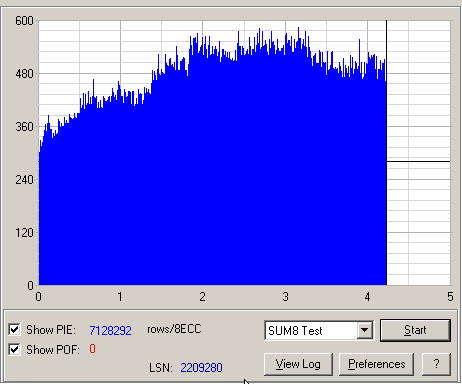Click the blue PIE graph area
The width and height of the screenshot is (462, 384).
(213, 187)
